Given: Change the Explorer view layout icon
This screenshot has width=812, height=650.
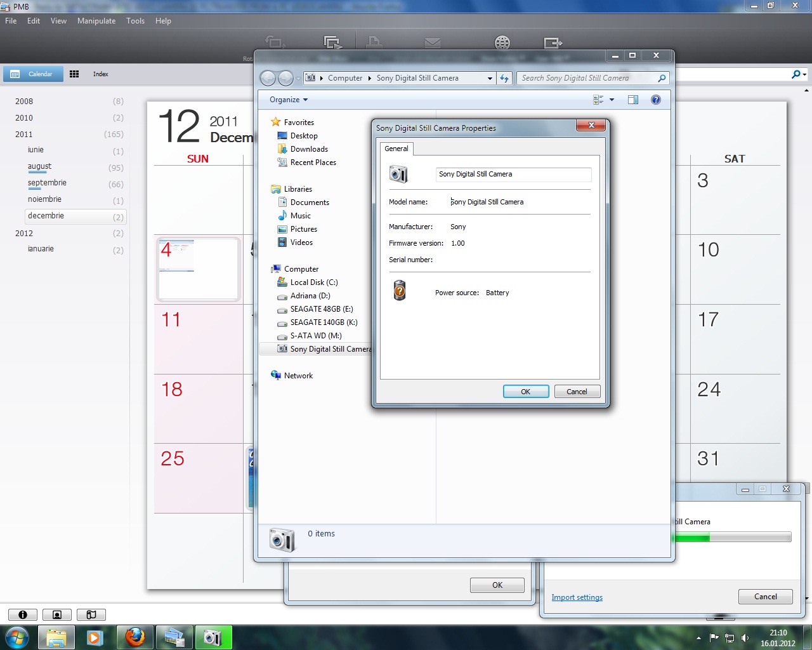Looking at the screenshot, I should pyautogui.click(x=598, y=100).
